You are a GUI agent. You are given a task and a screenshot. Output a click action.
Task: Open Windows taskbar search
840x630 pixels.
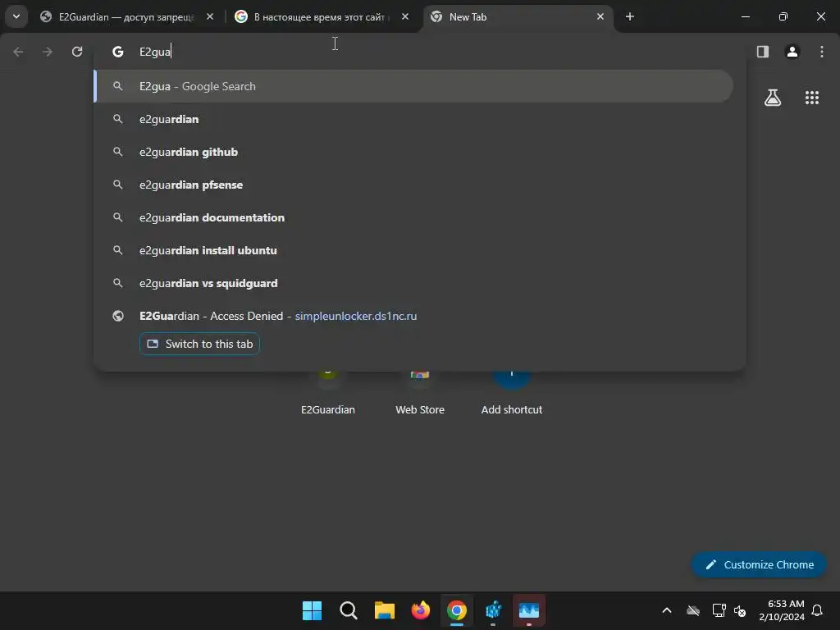coord(348,610)
